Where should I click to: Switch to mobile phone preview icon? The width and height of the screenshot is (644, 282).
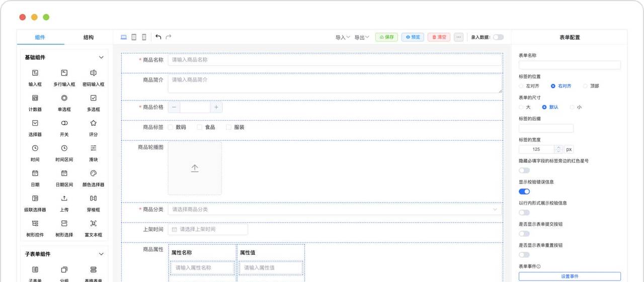144,37
